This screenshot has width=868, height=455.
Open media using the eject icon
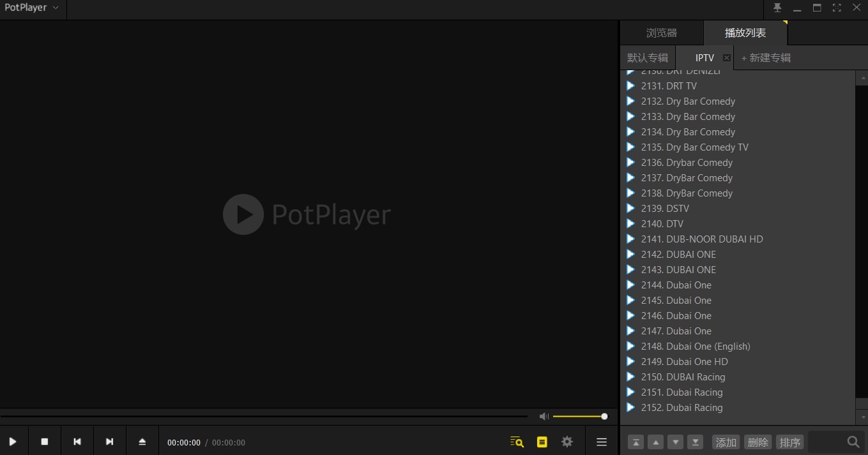click(x=142, y=441)
